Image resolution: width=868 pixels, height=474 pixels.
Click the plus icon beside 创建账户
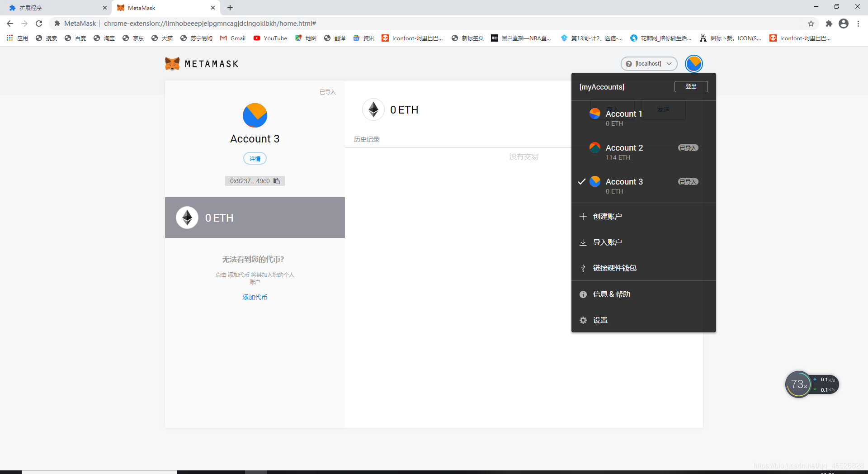(x=583, y=217)
